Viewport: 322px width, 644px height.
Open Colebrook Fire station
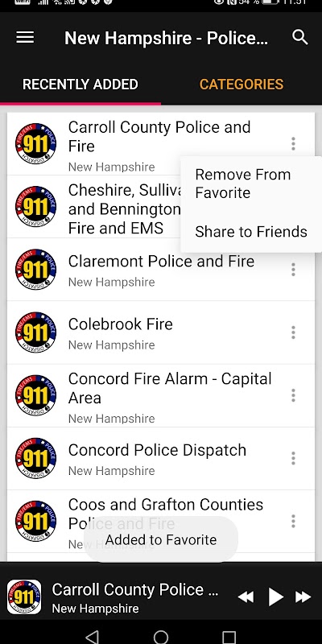pos(161,332)
